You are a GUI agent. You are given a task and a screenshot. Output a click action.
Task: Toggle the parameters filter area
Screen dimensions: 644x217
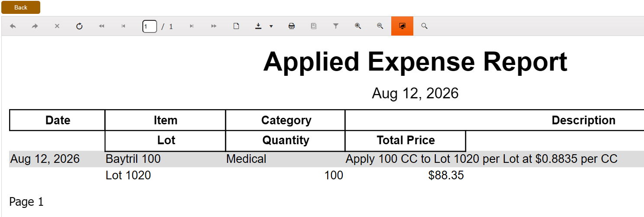pyautogui.click(x=336, y=26)
